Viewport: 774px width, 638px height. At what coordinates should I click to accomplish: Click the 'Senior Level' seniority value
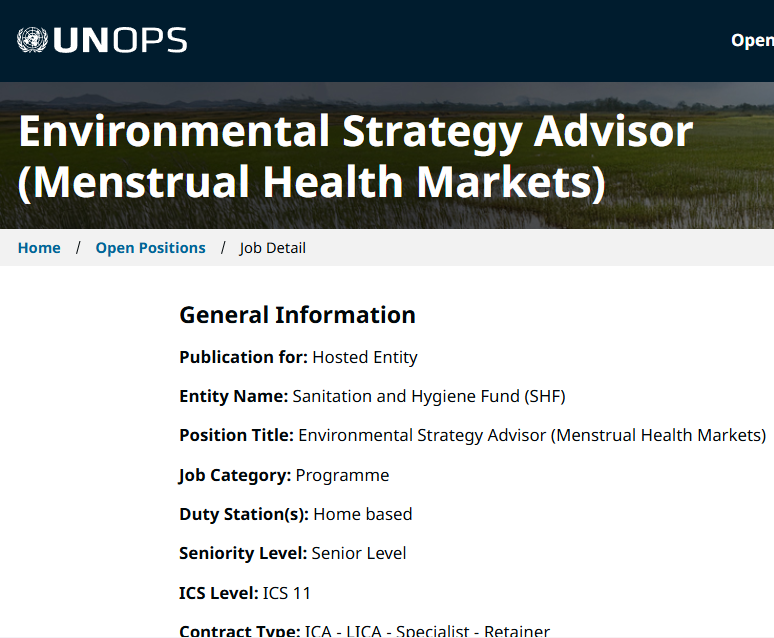pos(359,553)
